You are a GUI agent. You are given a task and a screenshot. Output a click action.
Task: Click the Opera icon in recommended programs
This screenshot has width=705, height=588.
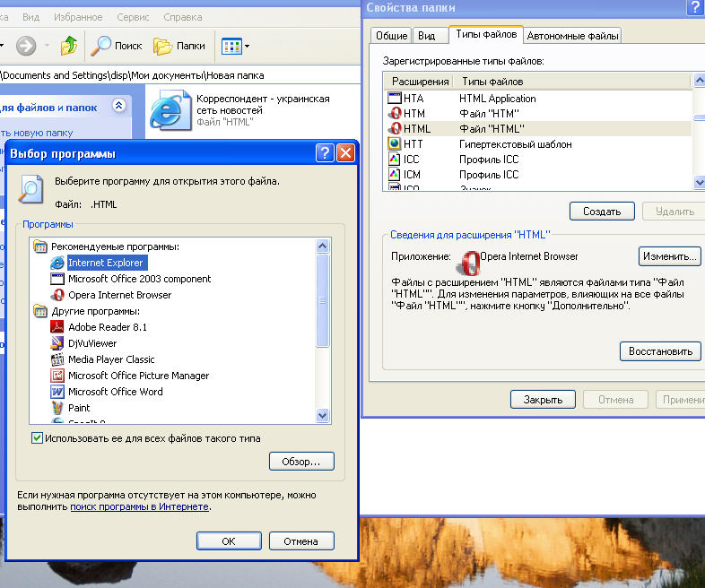point(57,295)
